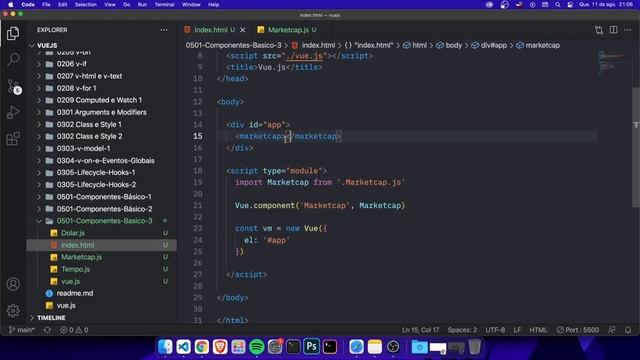Click the marketcap breadcrumb item
Image resolution: width=640 pixels, height=360 pixels.
[x=538, y=45]
